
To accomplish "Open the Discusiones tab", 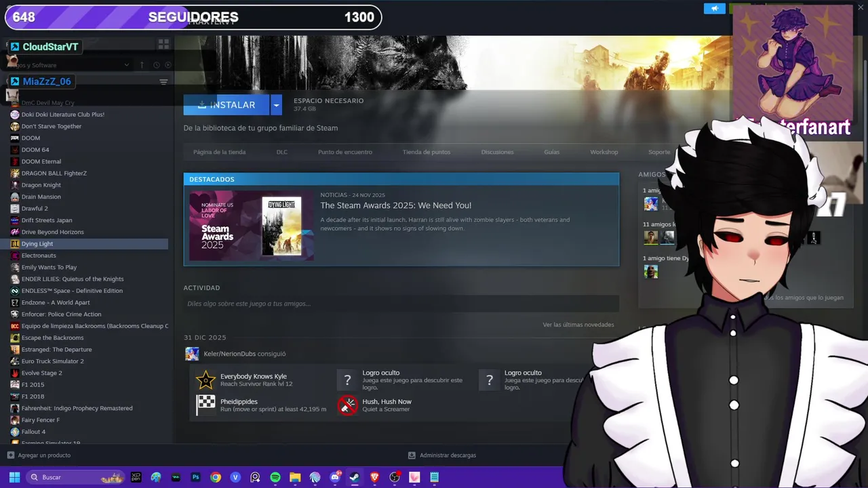I will tap(498, 152).
